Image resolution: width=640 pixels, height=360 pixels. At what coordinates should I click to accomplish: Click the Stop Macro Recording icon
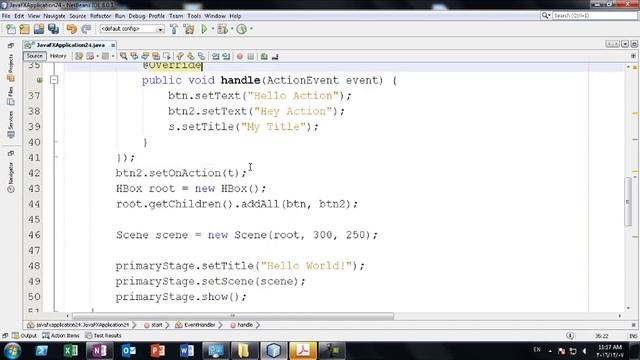[251, 56]
